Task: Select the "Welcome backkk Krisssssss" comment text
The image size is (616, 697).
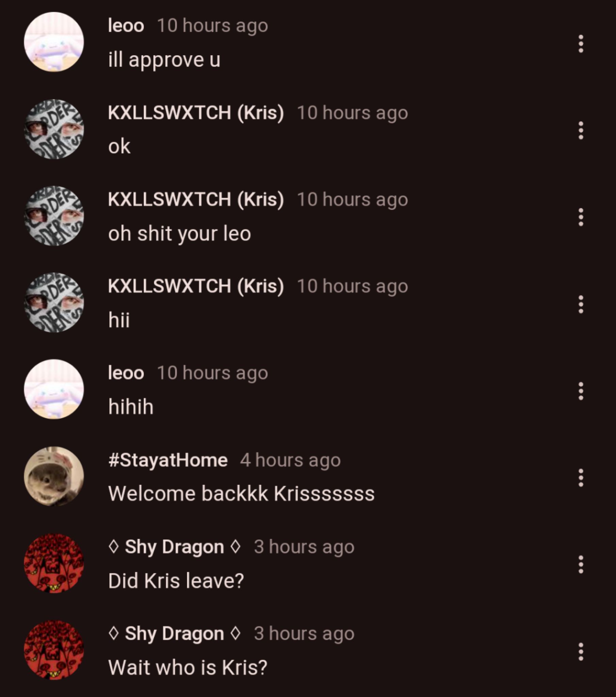Action: [241, 493]
